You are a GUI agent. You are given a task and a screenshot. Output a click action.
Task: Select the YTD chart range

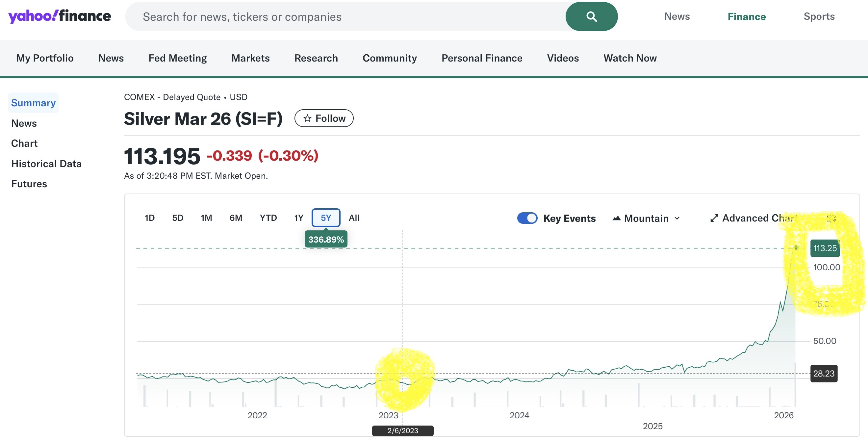click(268, 218)
